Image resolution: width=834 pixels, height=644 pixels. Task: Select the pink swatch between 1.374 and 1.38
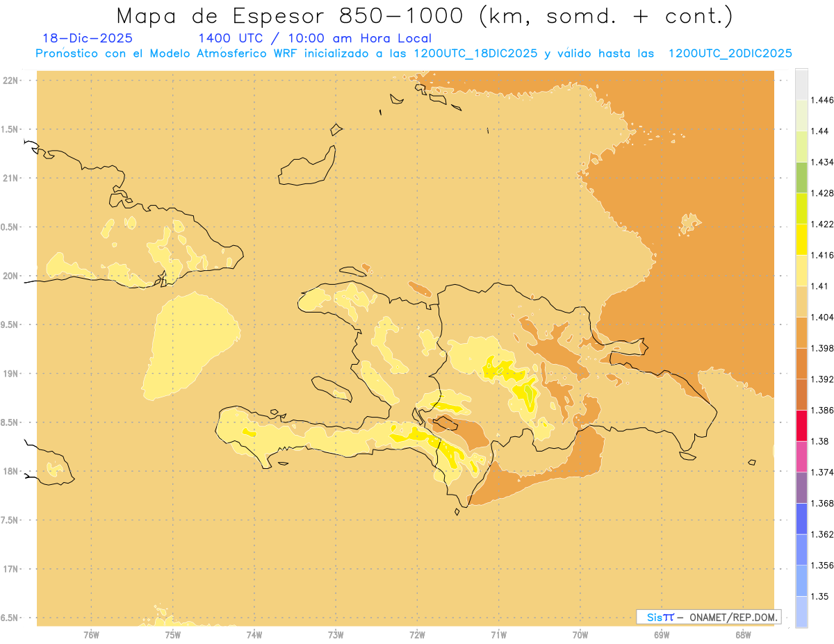tap(801, 456)
